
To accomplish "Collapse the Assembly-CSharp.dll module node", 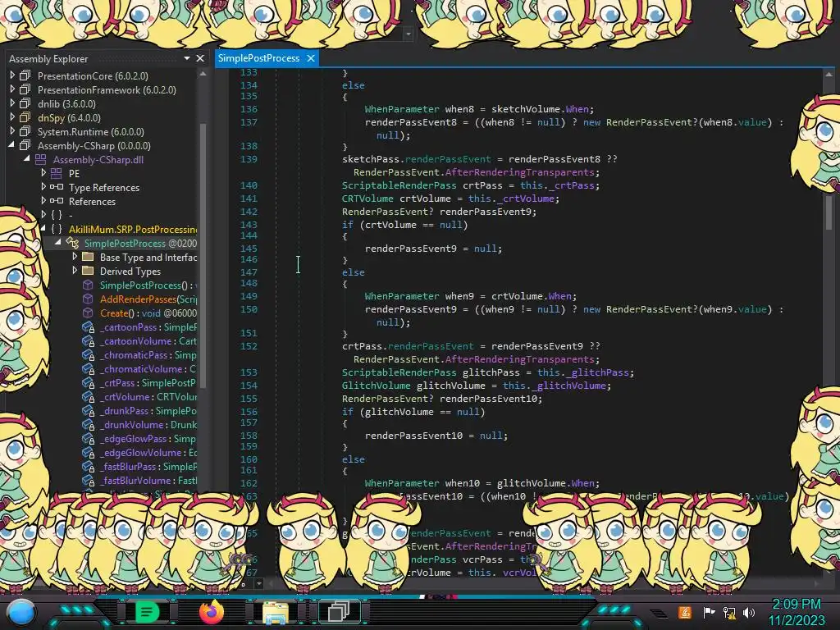I will click(x=27, y=159).
